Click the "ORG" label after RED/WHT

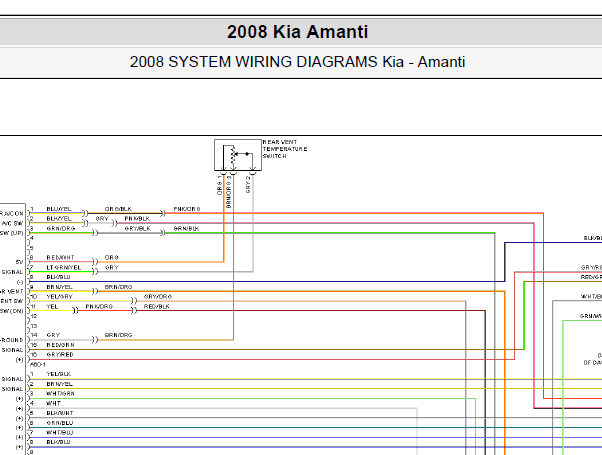112,257
